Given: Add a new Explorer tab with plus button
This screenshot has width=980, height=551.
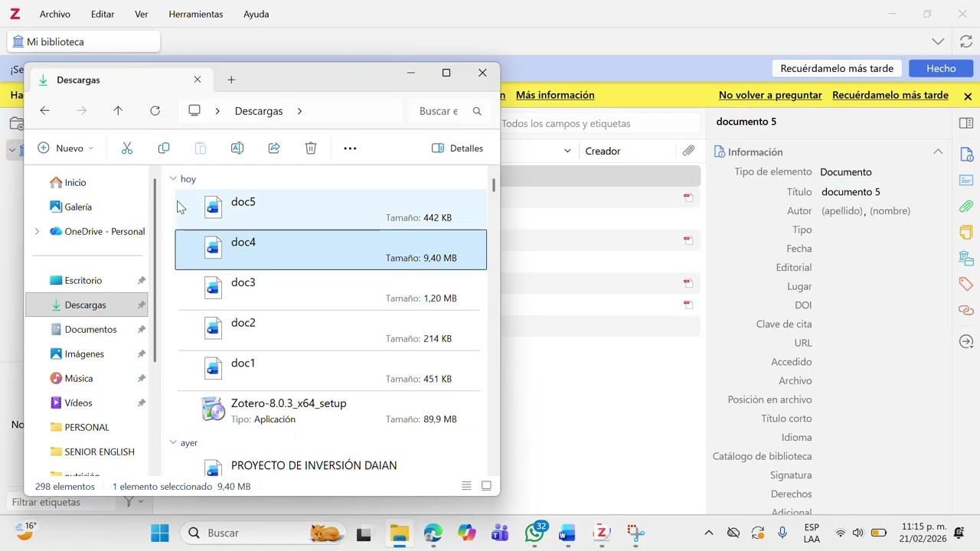Looking at the screenshot, I should (231, 80).
